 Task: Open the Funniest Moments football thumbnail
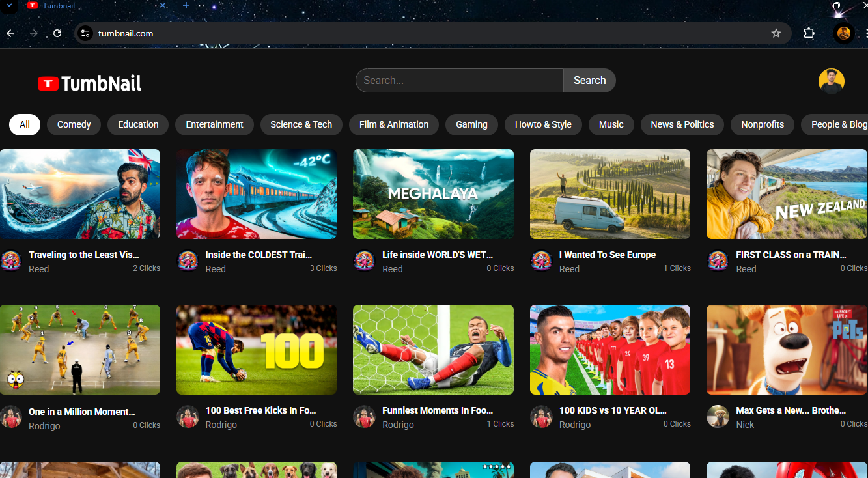(x=433, y=350)
